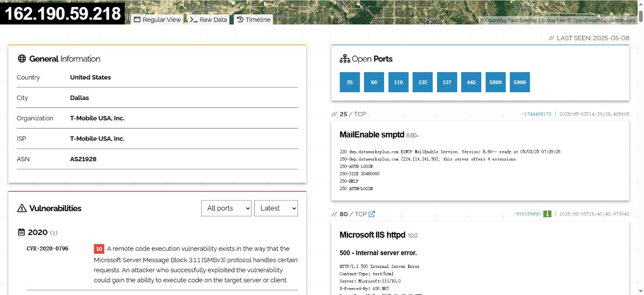Select the port 25 button
Screen dimensions: 644x295
350,82
